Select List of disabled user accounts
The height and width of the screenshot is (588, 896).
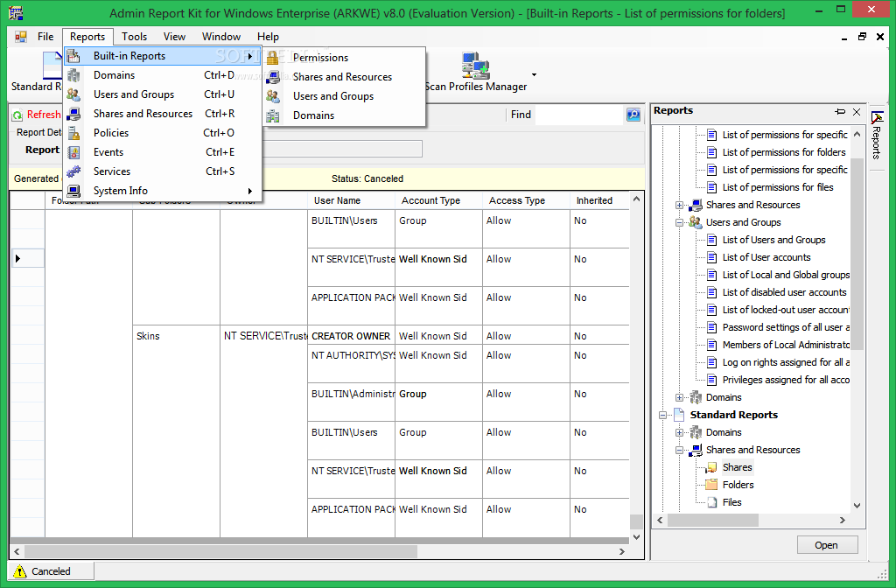coord(784,292)
